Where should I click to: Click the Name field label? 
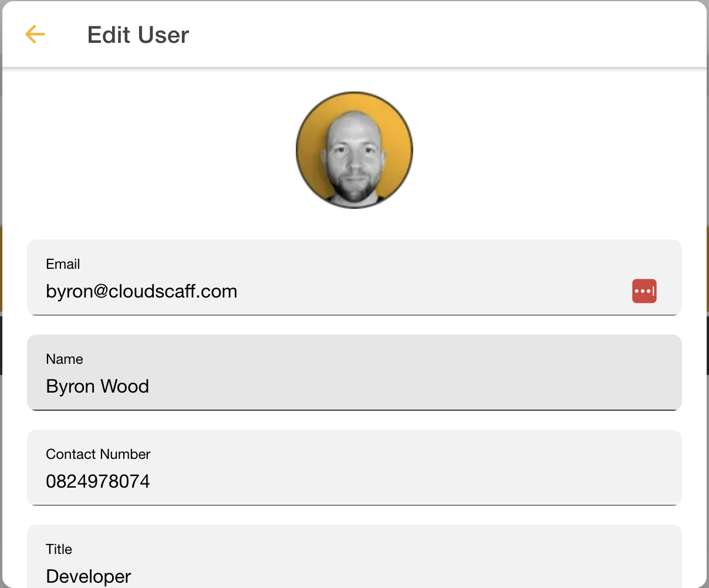click(x=65, y=359)
